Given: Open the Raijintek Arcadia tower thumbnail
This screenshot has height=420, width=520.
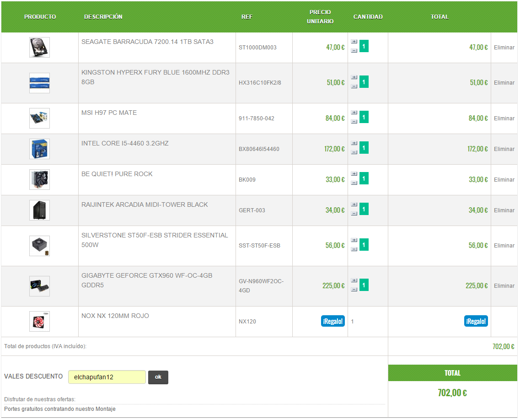Looking at the screenshot, I should (x=39, y=210).
